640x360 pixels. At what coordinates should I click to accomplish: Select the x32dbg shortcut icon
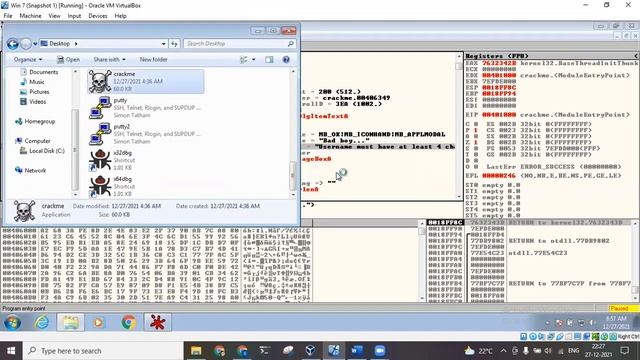(x=100, y=160)
